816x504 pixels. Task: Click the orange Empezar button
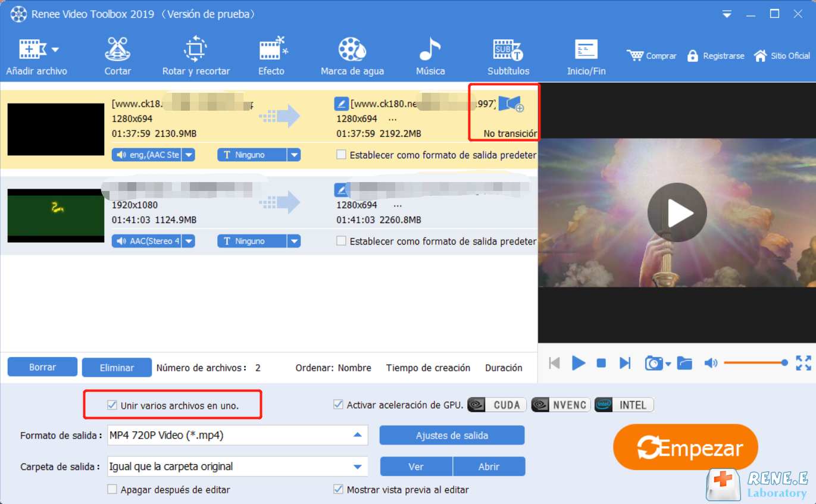pyautogui.click(x=685, y=447)
